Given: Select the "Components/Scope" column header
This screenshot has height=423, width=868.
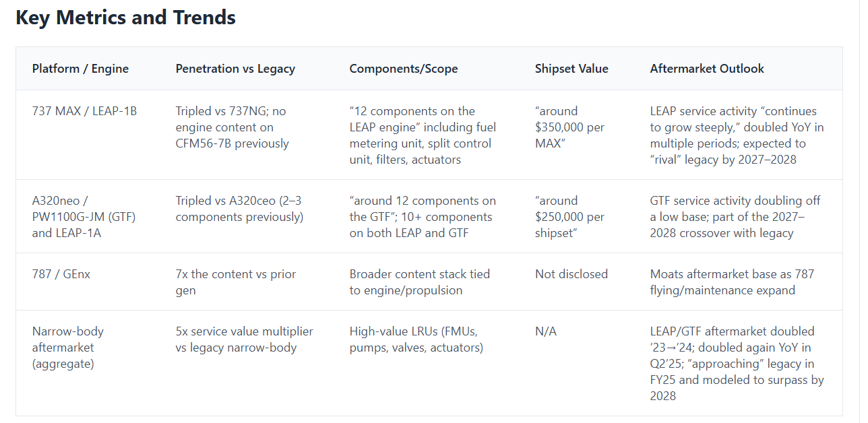Looking at the screenshot, I should [x=403, y=69].
